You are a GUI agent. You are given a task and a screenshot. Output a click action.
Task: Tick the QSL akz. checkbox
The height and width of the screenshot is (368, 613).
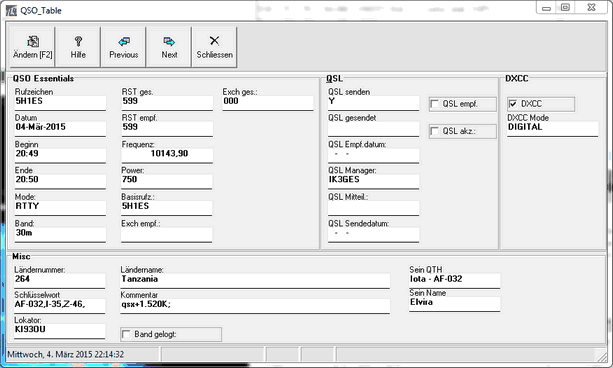pyautogui.click(x=434, y=131)
